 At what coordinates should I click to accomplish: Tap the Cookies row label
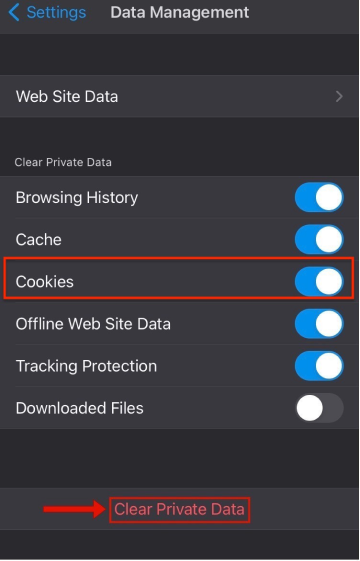coord(45,282)
